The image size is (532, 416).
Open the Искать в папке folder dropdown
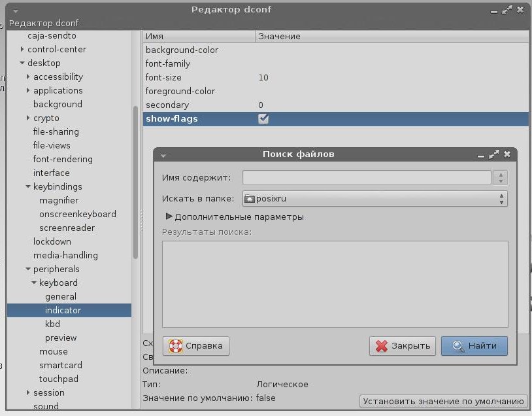375,199
